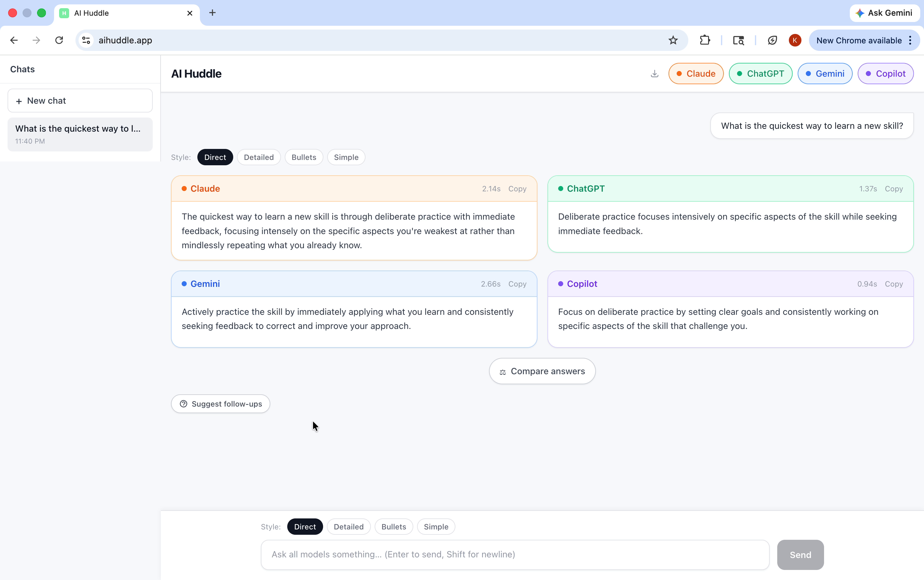Screen dimensions: 924x580
Task: Select the Detailed style above the responses
Action: (259, 157)
